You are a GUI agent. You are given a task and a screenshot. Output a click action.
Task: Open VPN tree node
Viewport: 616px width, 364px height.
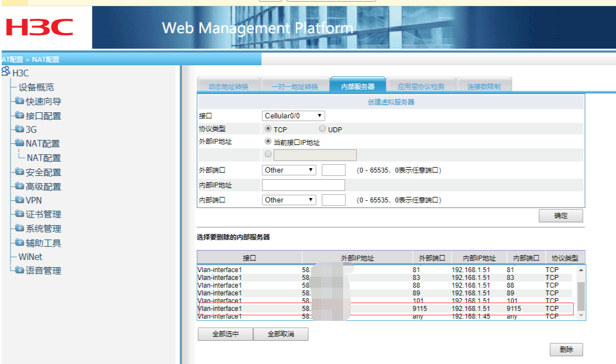point(33,200)
